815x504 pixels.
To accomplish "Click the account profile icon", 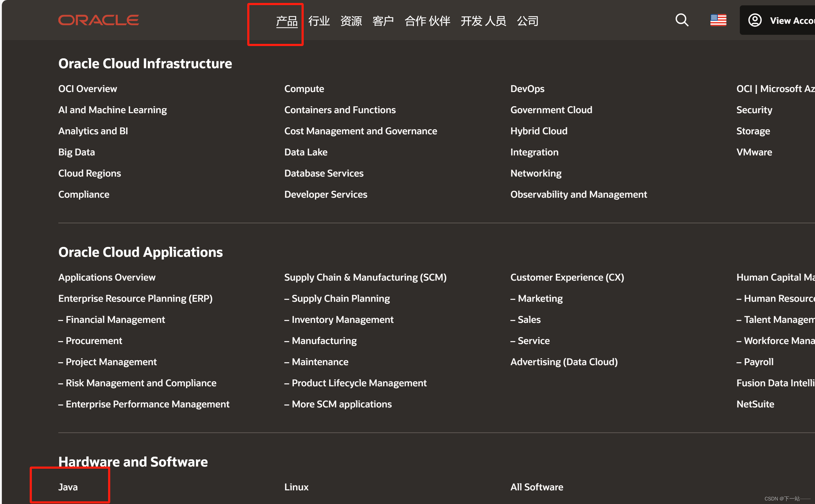I will click(x=755, y=20).
